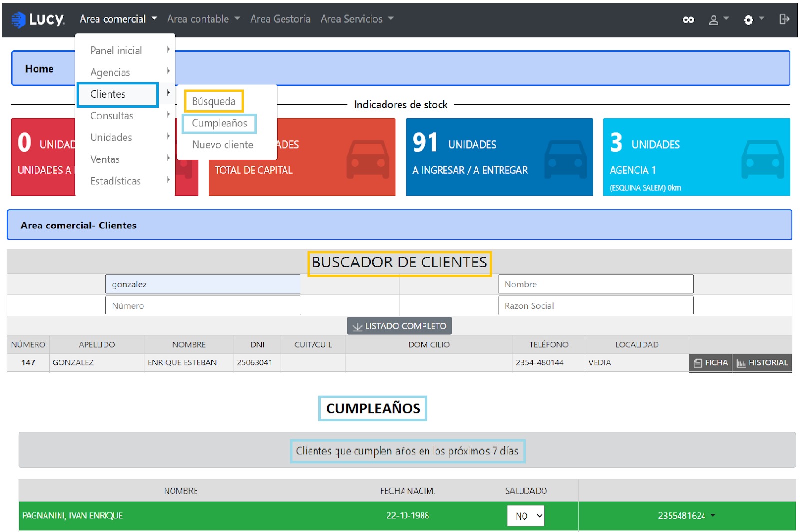
Task: Click the Lucy logo
Action: click(38, 19)
